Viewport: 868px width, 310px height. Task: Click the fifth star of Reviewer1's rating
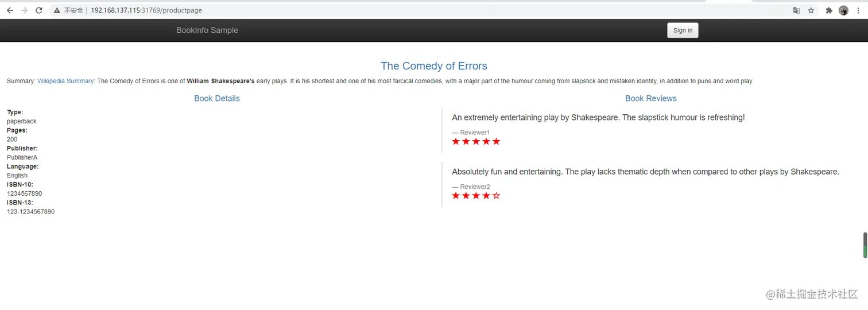click(497, 141)
